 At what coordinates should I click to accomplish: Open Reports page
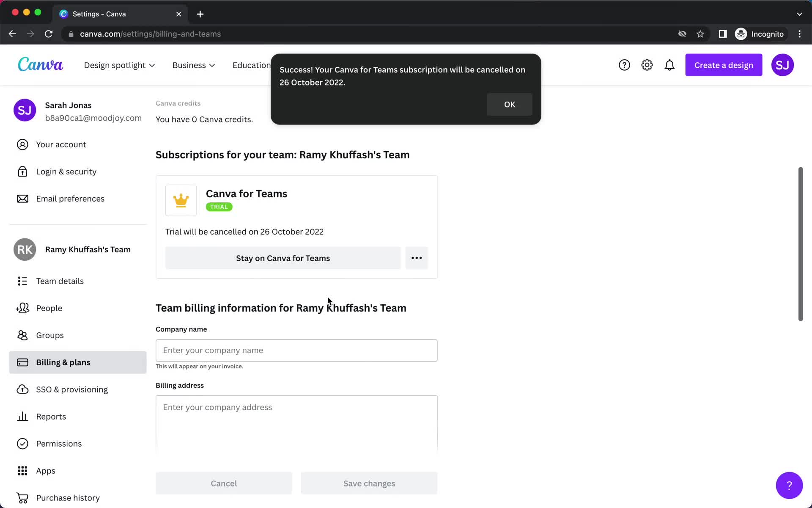78,417
